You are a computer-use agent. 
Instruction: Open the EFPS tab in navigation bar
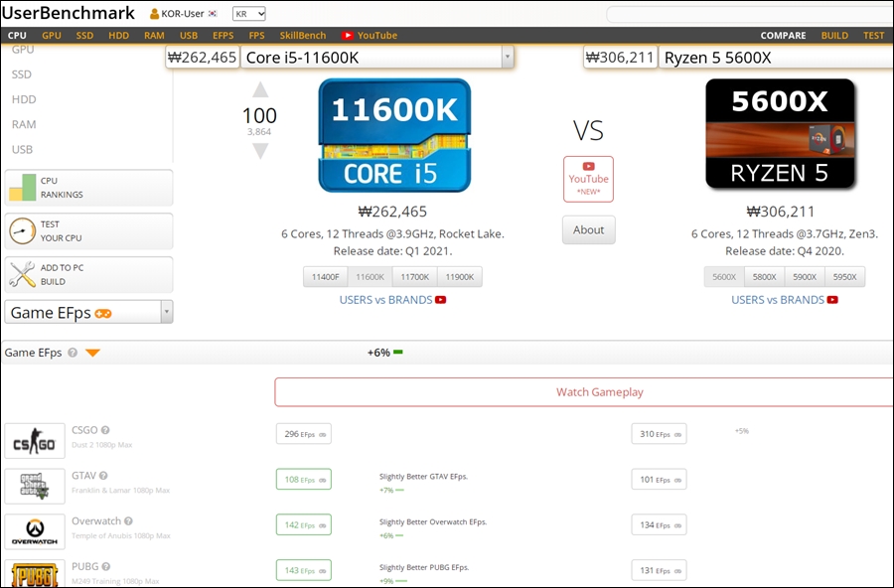click(223, 36)
